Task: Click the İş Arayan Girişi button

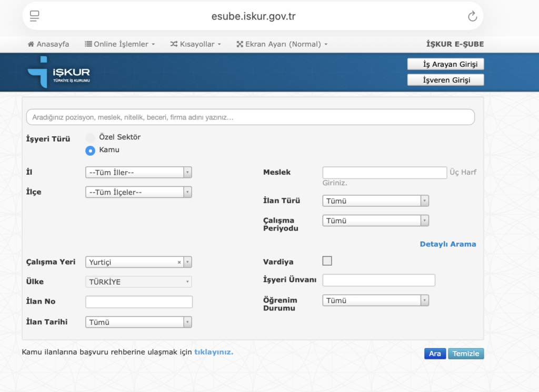Action: (445, 64)
